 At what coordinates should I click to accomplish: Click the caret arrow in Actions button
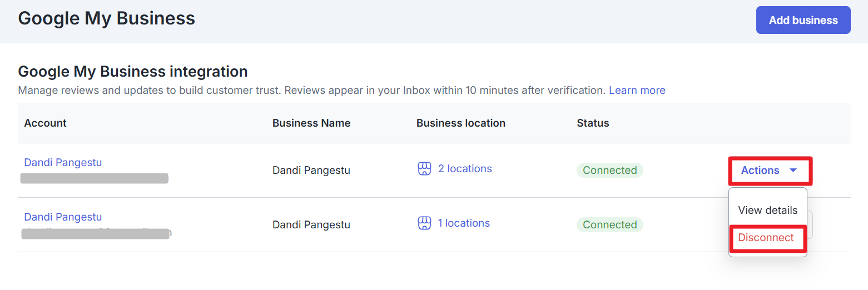[793, 171]
